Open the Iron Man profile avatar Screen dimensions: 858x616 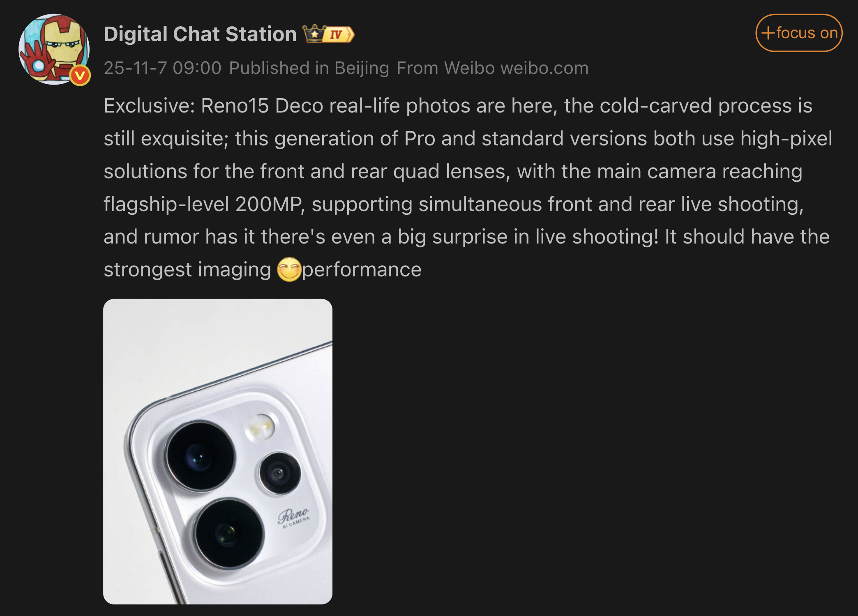click(x=54, y=49)
